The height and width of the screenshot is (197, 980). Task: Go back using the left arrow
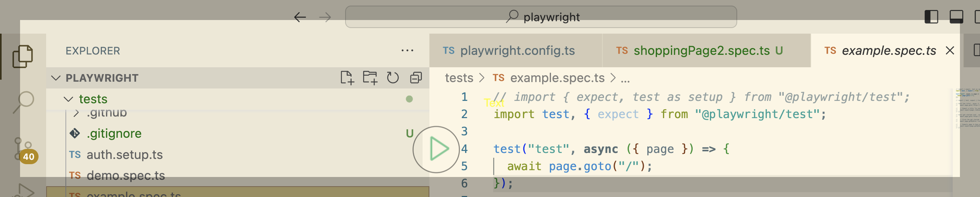300,17
